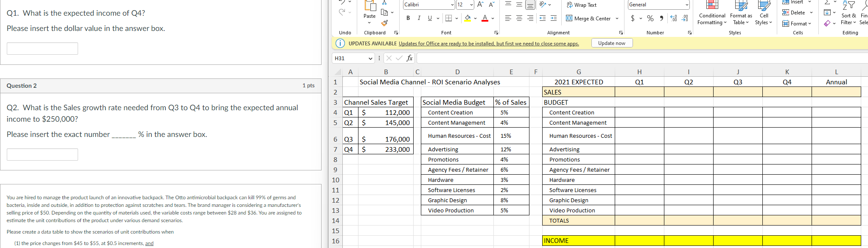
Task: Open the Name Box dropdown arrow
Action: pyautogui.click(x=370, y=59)
